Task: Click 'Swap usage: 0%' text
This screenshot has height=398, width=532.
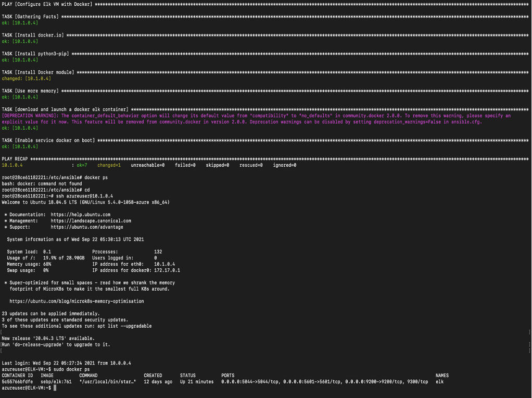Action: pos(28,270)
